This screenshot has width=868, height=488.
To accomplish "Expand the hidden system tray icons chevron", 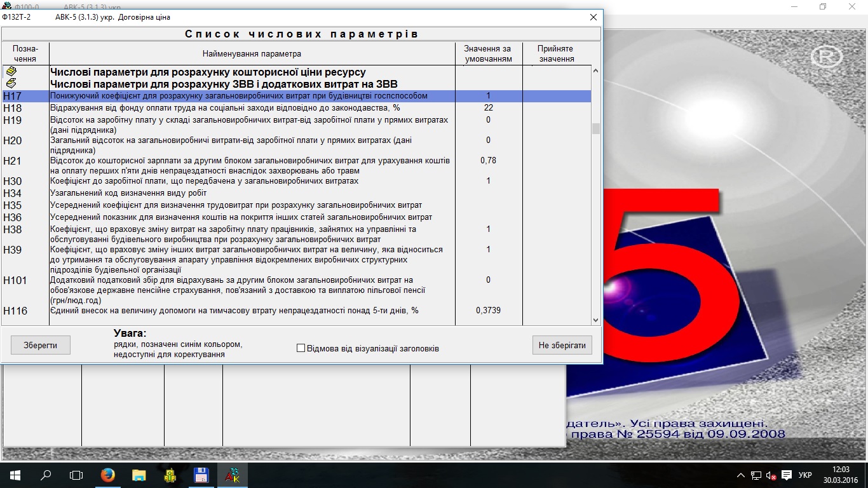I will [x=741, y=475].
